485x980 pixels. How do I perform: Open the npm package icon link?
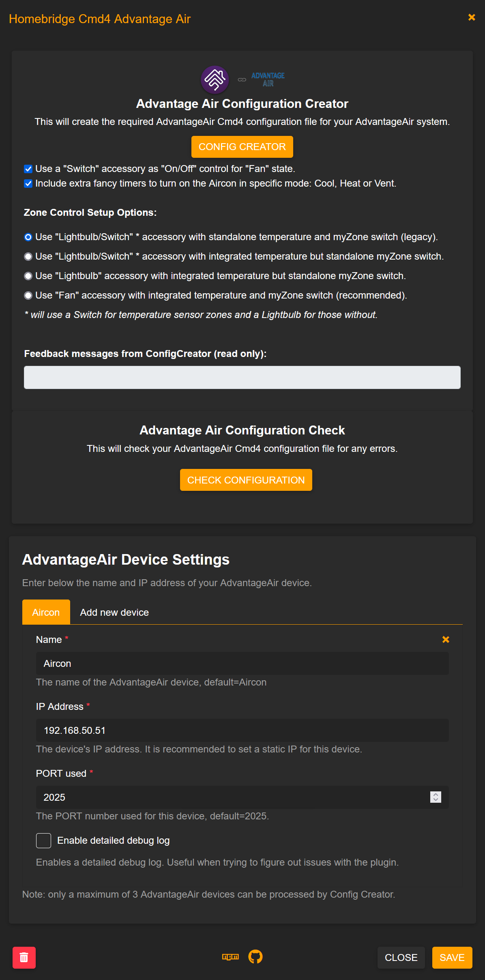point(230,957)
